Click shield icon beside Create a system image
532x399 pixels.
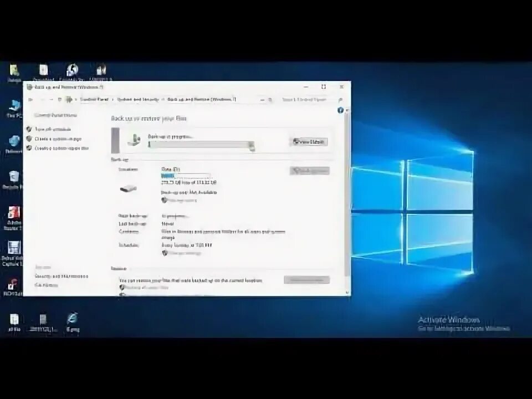pos(29,139)
